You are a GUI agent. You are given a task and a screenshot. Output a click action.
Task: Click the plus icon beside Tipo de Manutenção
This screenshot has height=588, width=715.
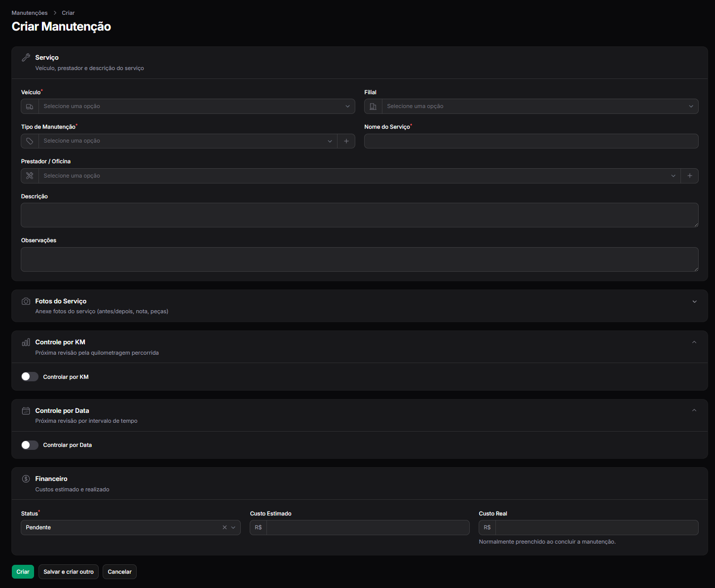point(346,141)
